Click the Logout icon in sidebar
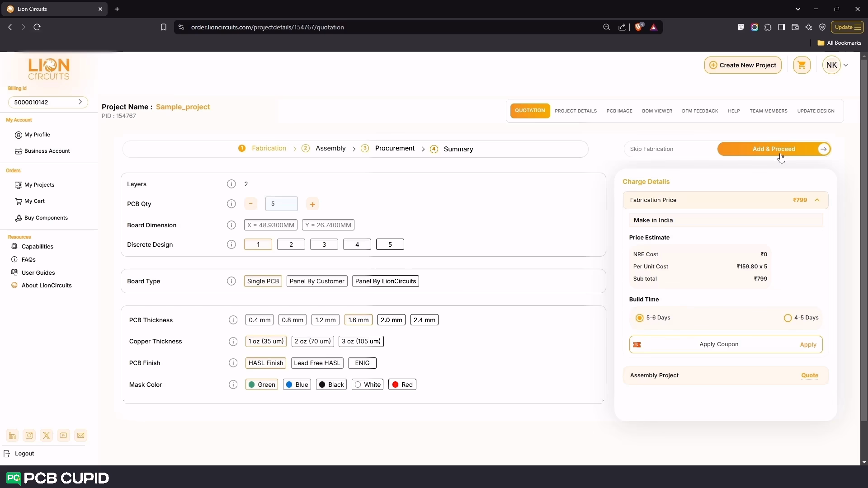 pyautogui.click(x=7, y=454)
